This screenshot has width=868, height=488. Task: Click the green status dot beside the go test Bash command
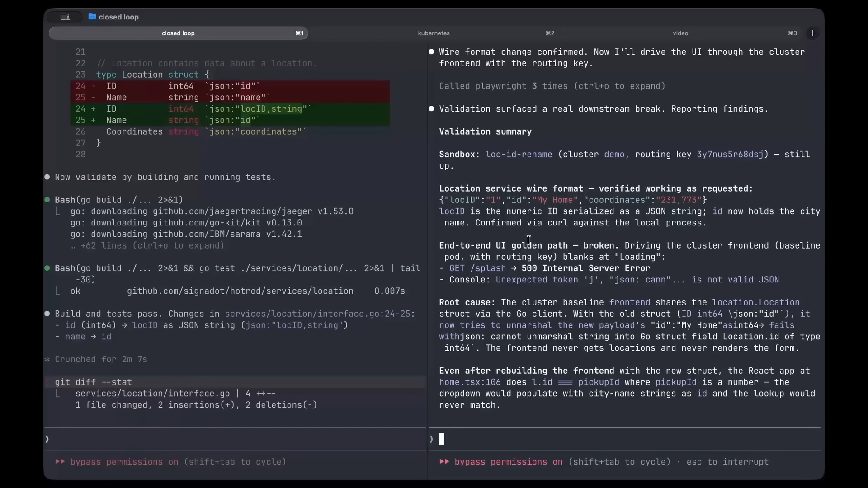47,268
